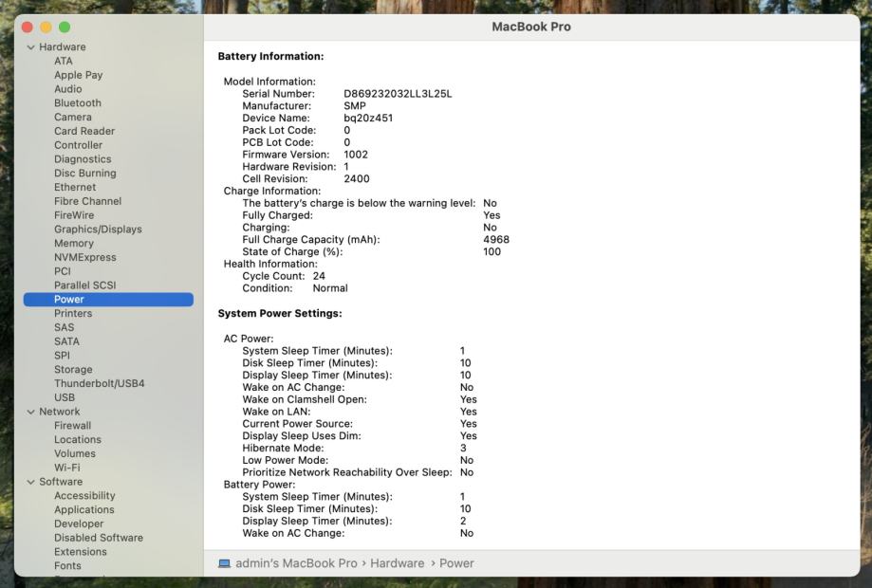Open the Printers entry
This screenshot has height=588, width=872.
tap(73, 314)
